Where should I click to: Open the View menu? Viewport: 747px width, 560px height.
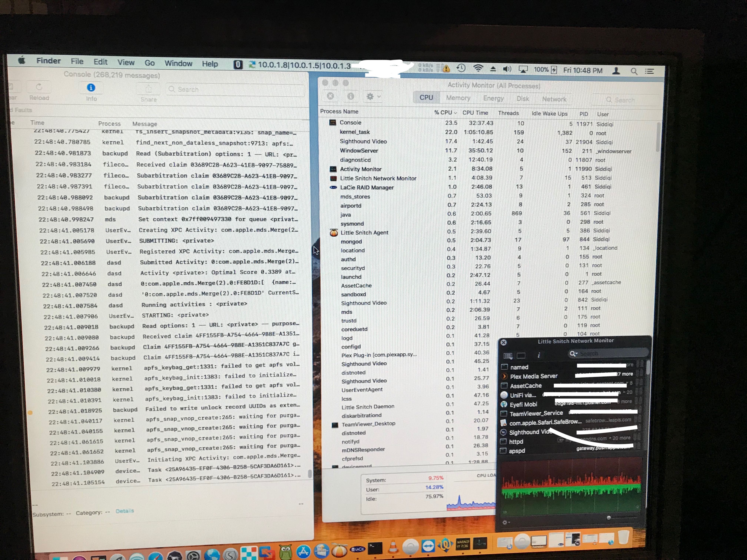point(126,62)
